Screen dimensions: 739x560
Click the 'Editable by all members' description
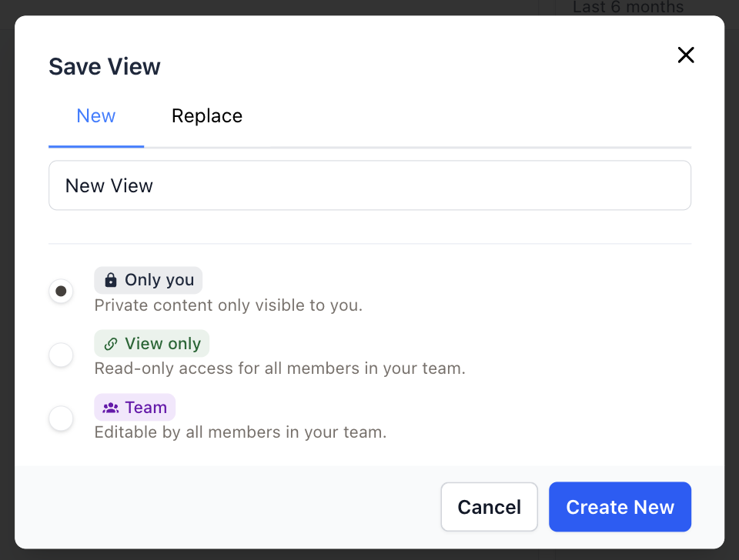coord(240,432)
